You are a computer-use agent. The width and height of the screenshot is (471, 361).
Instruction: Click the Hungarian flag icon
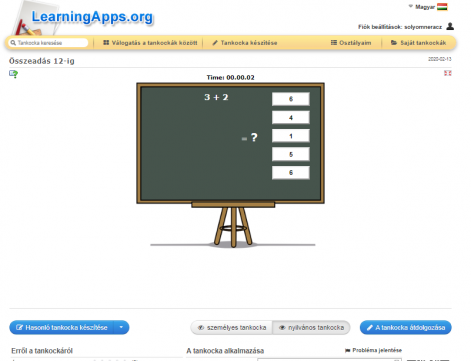pos(442,7)
